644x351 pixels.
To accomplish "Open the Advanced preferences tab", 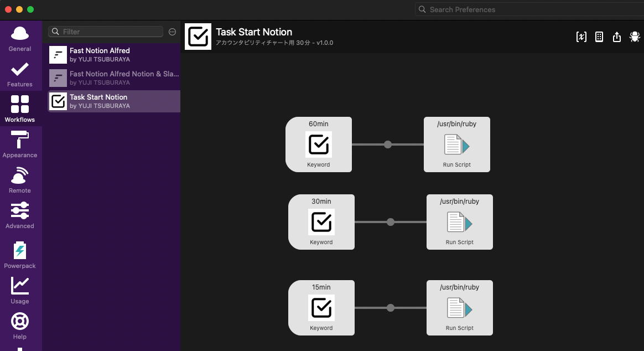I will (x=20, y=215).
